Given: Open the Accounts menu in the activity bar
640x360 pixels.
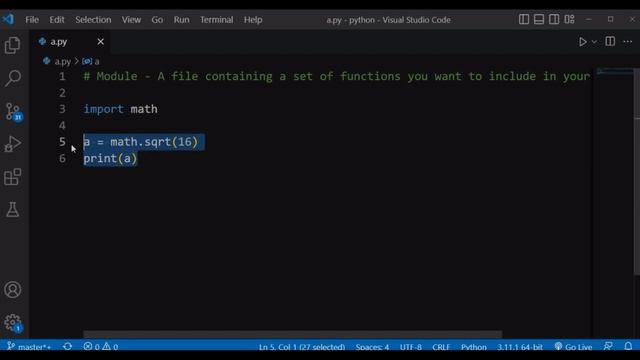Looking at the screenshot, I should [13, 289].
